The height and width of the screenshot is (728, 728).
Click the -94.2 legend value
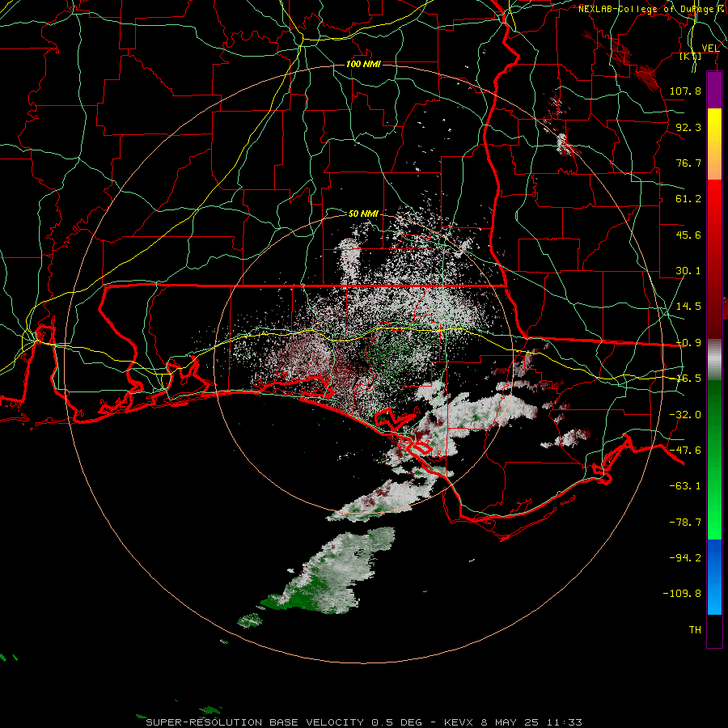685,557
